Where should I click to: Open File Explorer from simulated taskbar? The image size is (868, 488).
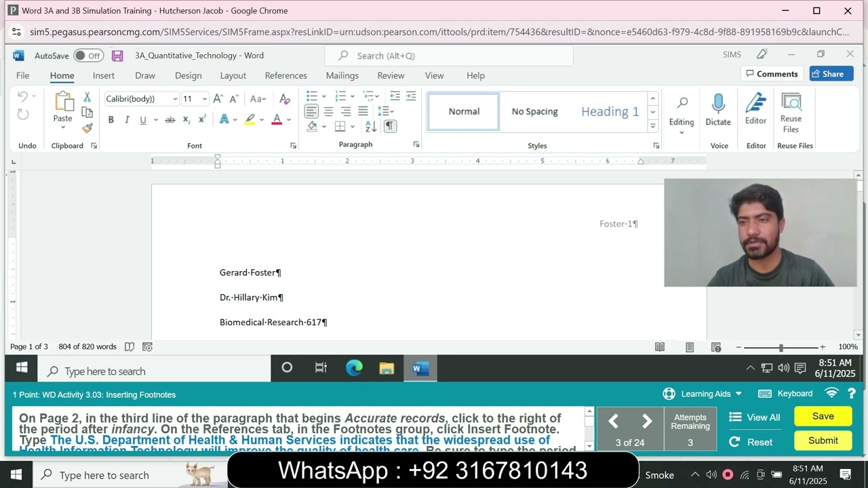[x=387, y=368]
